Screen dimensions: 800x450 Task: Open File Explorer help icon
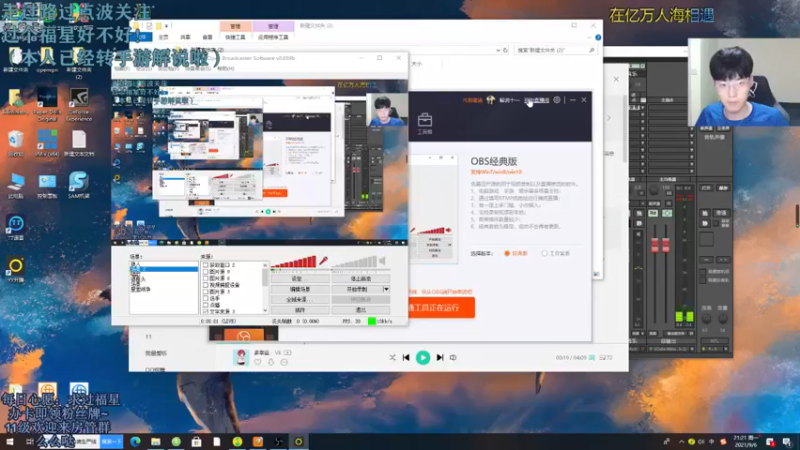click(598, 37)
